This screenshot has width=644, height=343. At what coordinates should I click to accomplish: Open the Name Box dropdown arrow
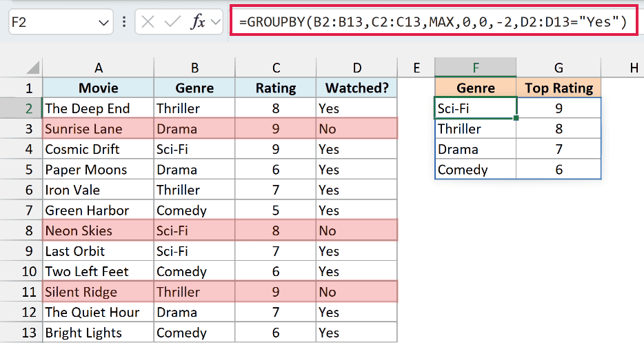click(x=104, y=22)
